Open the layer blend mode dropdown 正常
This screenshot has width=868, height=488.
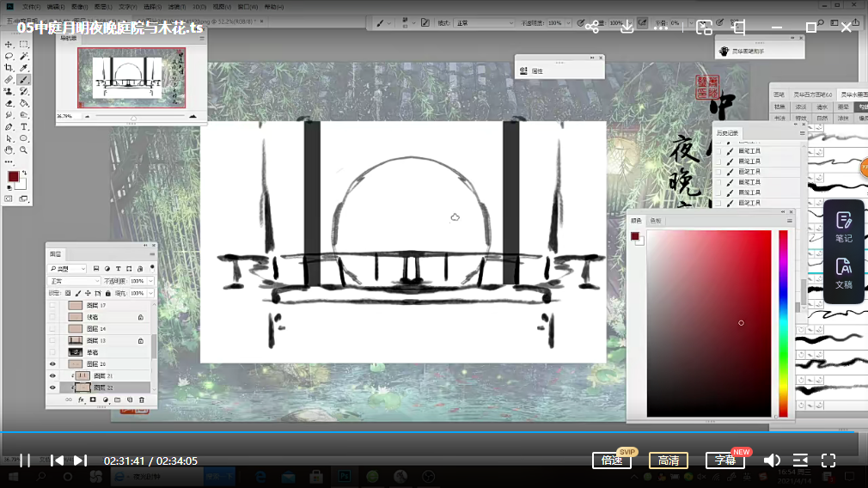pyautogui.click(x=74, y=281)
